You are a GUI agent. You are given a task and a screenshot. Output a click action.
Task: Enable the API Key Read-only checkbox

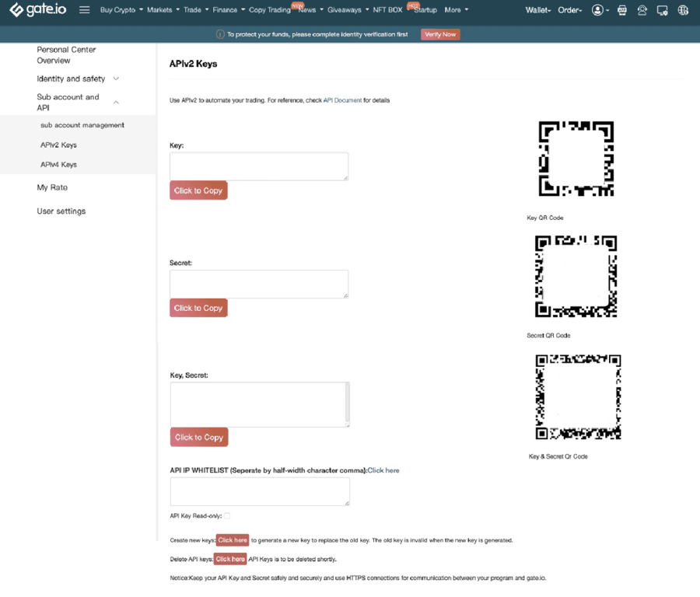(x=227, y=516)
